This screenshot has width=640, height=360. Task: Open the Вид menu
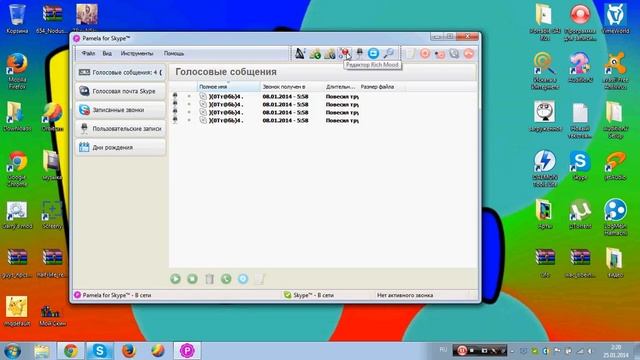coord(107,53)
